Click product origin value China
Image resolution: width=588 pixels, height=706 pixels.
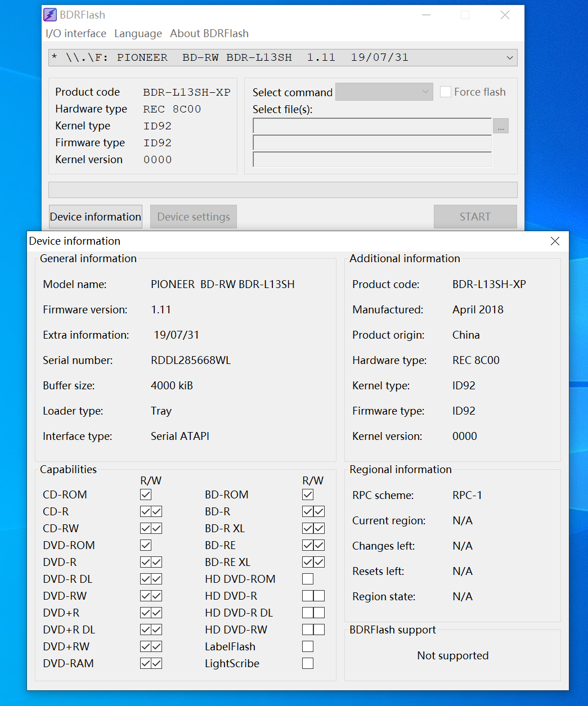pyautogui.click(x=466, y=335)
